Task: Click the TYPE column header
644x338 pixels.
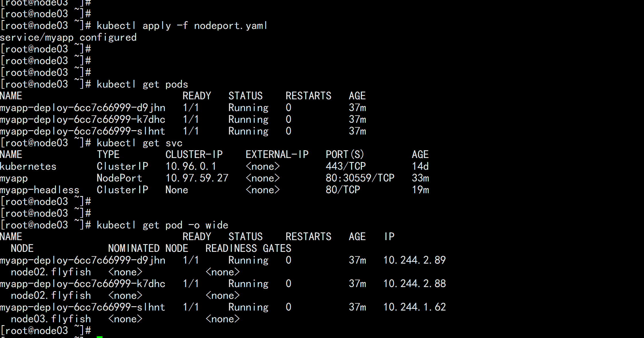Action: 108,155
